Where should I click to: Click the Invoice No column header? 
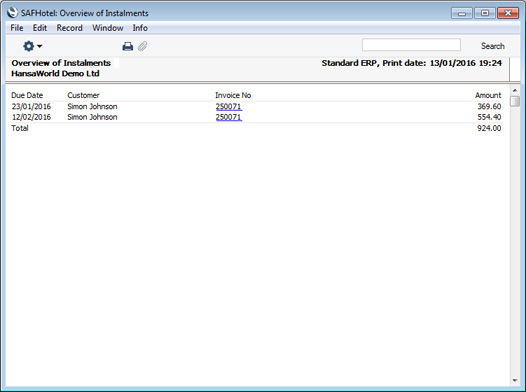click(x=233, y=95)
